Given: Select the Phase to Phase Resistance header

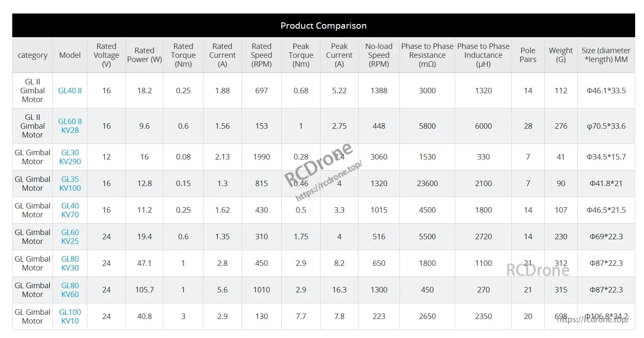Looking at the screenshot, I should pos(427,55).
